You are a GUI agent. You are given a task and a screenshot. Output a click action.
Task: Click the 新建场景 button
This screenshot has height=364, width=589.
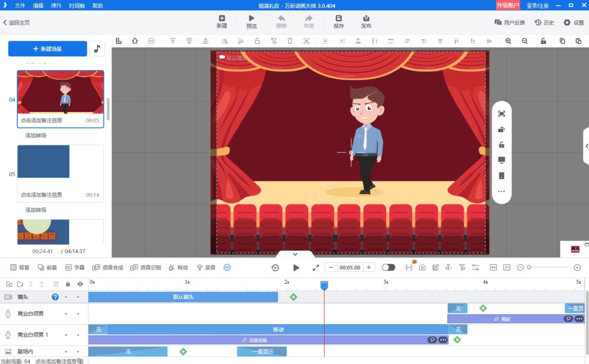click(48, 49)
